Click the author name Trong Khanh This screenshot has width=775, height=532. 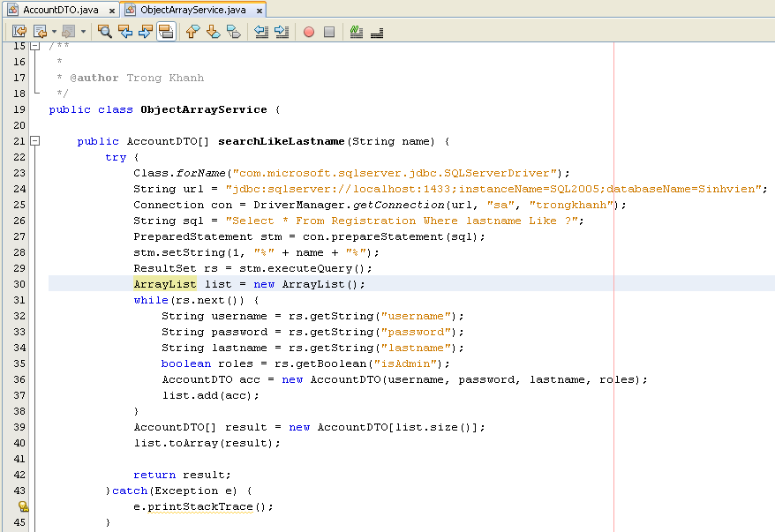click(165, 78)
